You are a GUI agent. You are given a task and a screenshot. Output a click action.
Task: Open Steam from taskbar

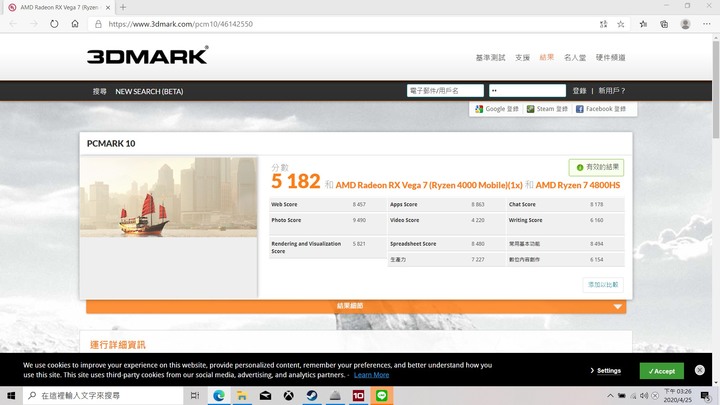point(312,395)
